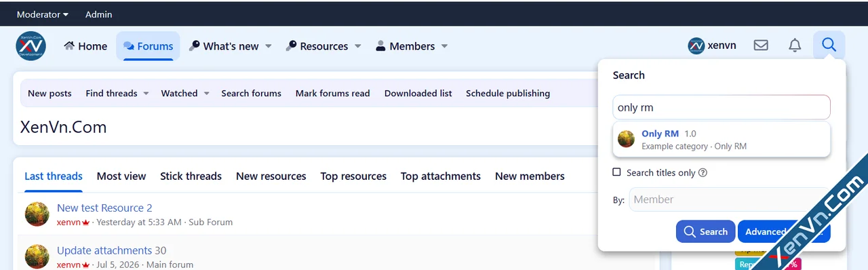Click the Member input field
This screenshot has width=868, height=270.
click(730, 199)
